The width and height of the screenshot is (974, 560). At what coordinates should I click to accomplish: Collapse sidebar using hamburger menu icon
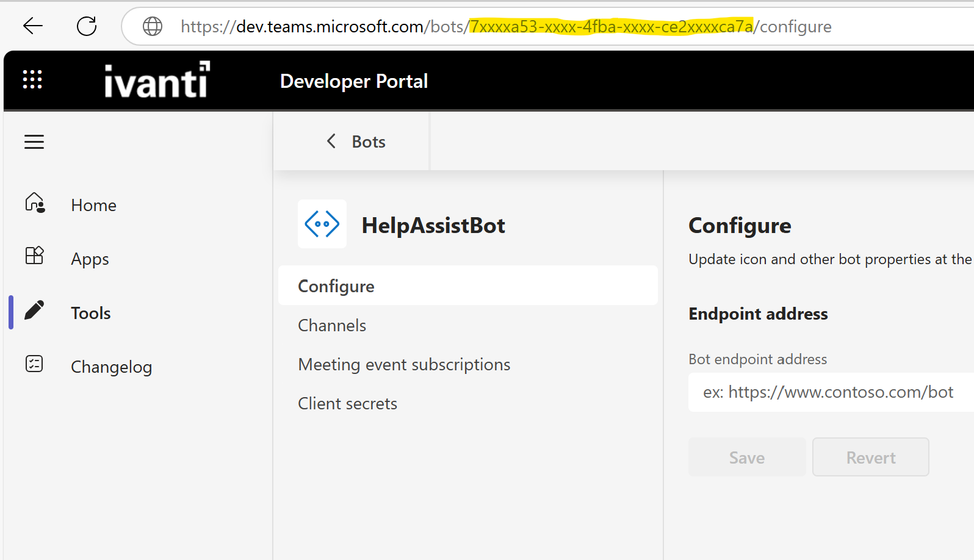coord(34,142)
